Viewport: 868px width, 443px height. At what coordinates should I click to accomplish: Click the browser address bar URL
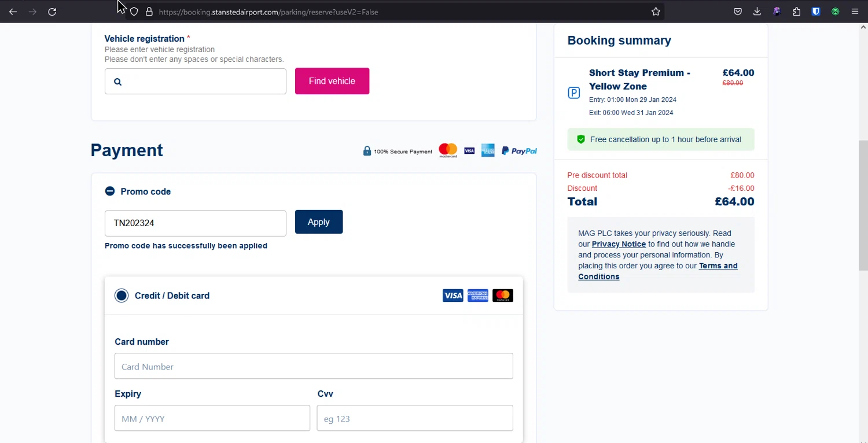269,12
